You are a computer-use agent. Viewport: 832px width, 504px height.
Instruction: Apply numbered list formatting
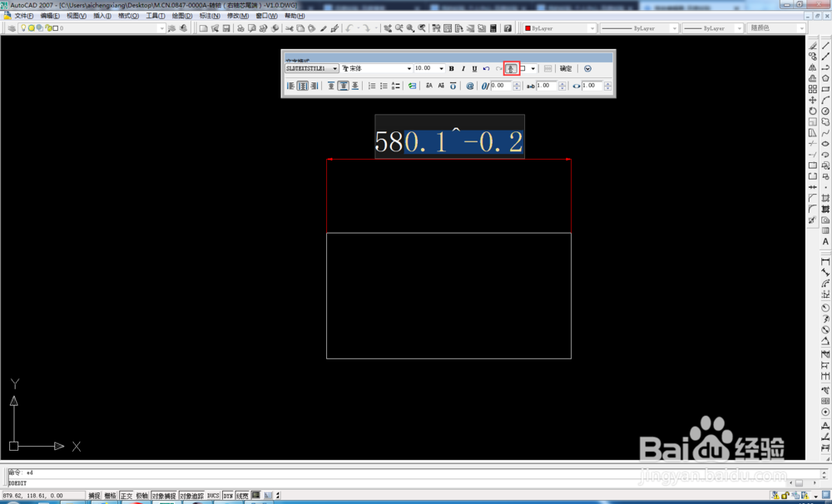372,86
